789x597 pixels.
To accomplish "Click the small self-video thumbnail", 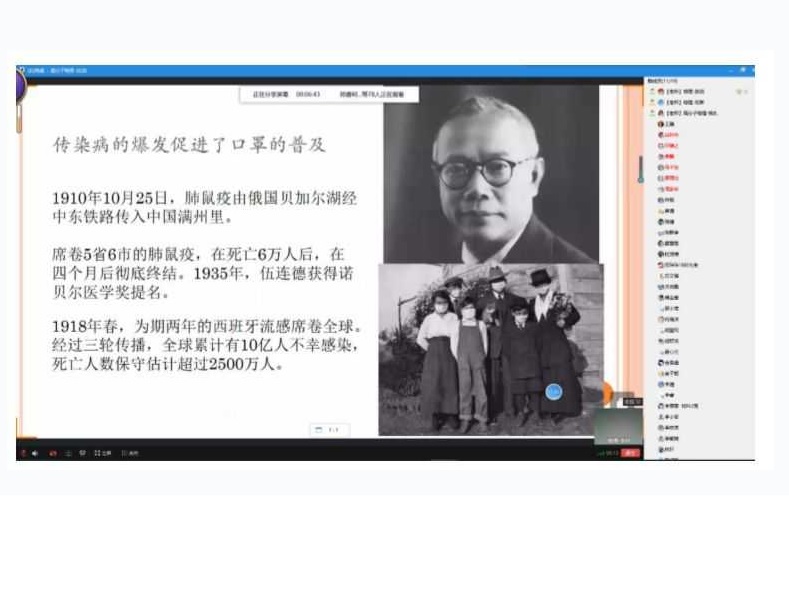I will point(618,425).
